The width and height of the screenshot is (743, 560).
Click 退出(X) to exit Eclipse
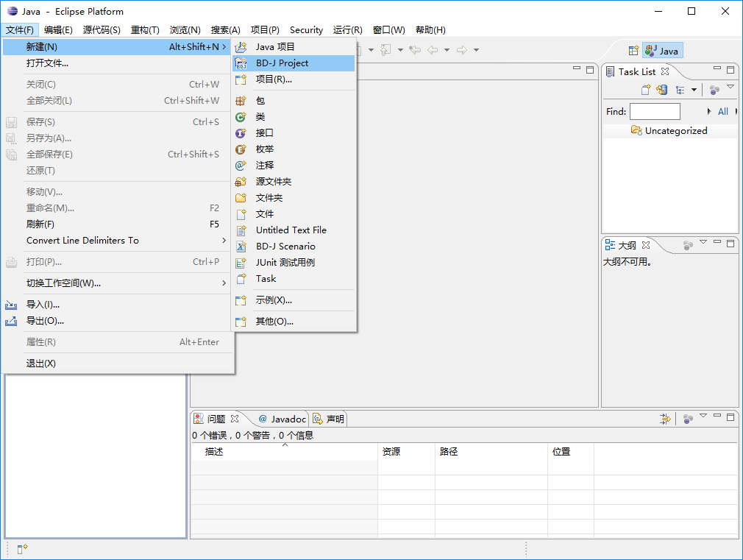(117, 364)
